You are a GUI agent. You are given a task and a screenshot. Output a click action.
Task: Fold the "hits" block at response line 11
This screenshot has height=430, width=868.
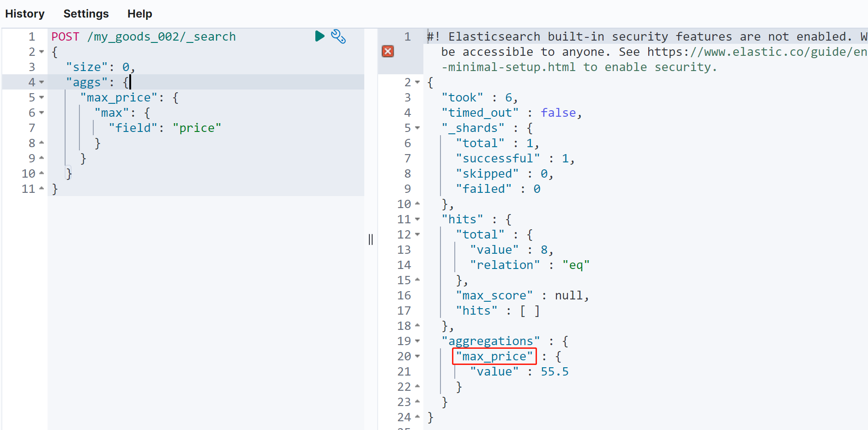click(417, 219)
